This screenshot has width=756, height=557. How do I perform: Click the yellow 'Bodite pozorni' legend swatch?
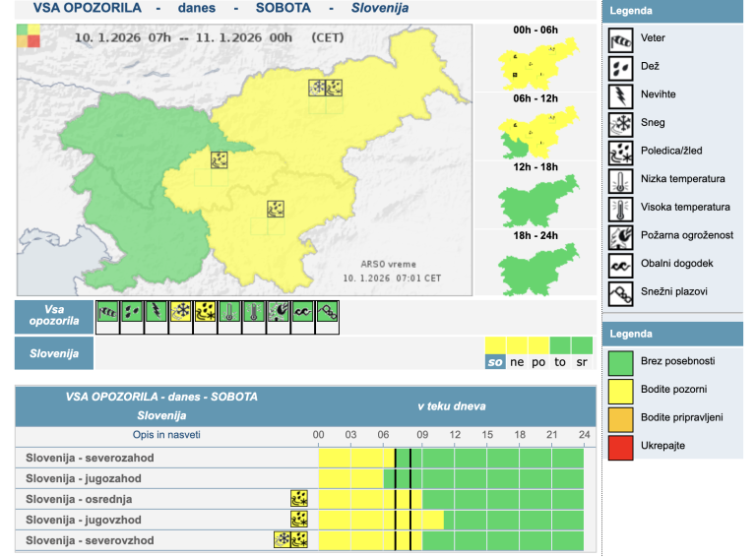(x=620, y=389)
